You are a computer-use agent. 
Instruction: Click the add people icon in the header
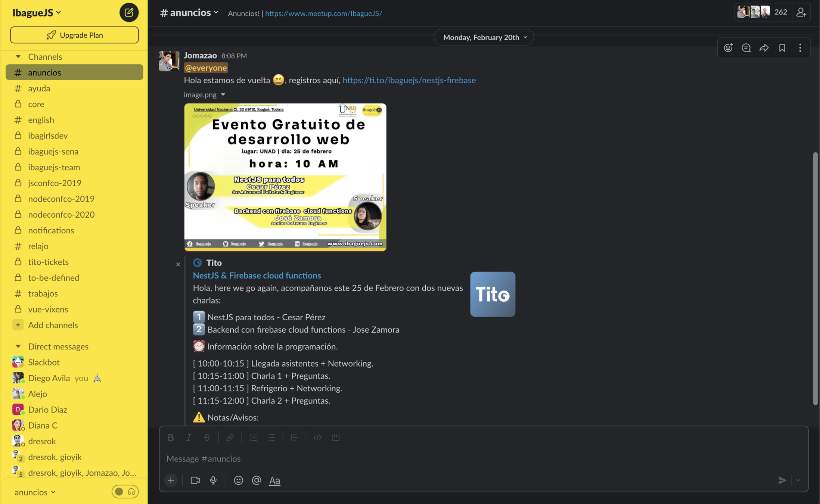(x=801, y=12)
